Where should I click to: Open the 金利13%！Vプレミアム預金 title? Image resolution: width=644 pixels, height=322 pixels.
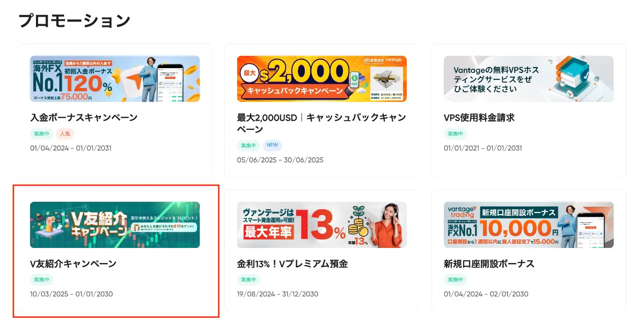point(292,264)
